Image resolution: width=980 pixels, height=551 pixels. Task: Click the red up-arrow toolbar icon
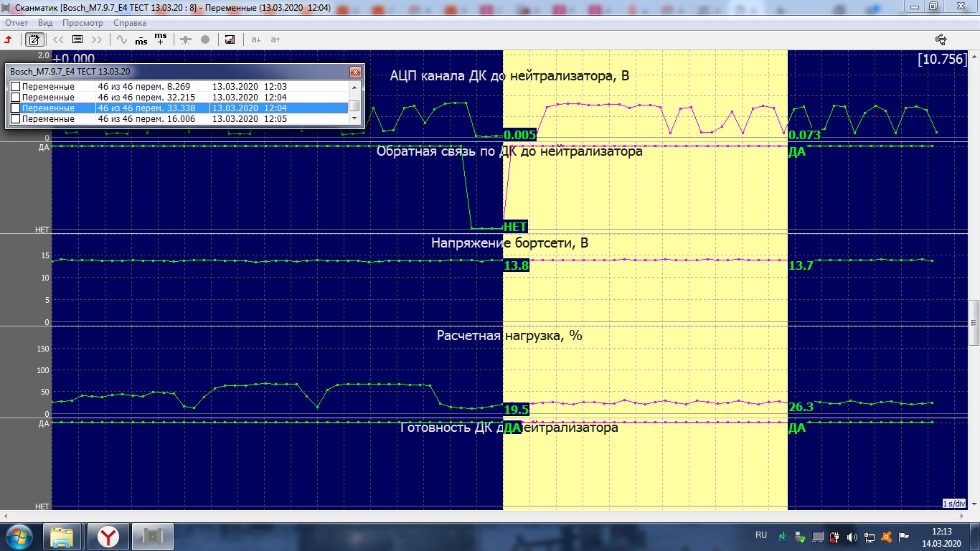(x=8, y=39)
